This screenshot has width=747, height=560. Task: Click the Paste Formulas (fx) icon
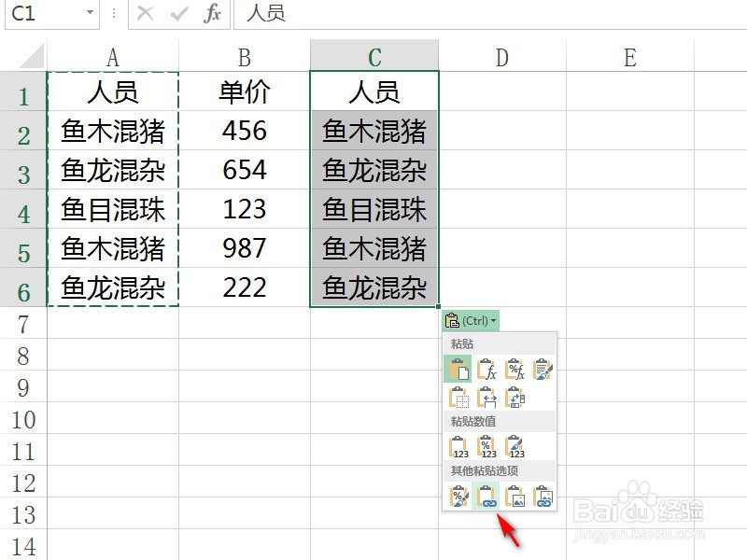[x=486, y=369]
